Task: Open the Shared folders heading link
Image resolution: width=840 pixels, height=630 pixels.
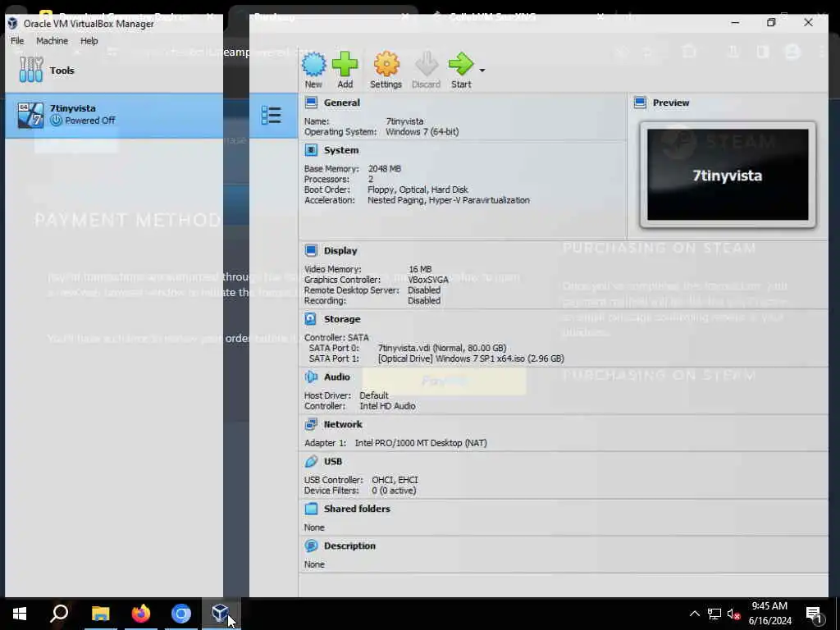Action: (x=357, y=509)
